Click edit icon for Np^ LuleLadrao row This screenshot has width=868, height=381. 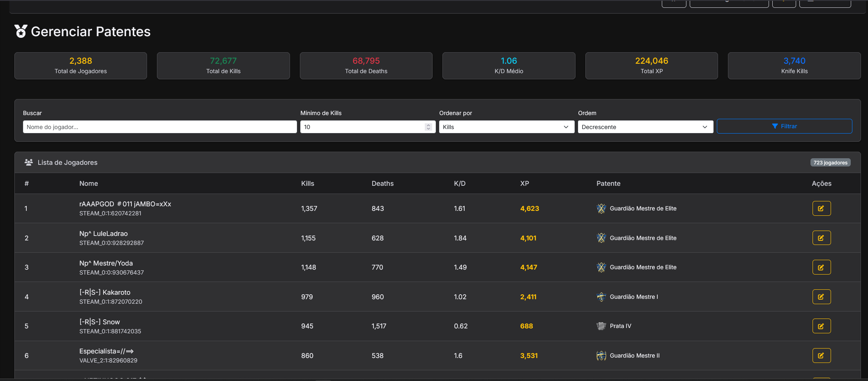(x=821, y=238)
